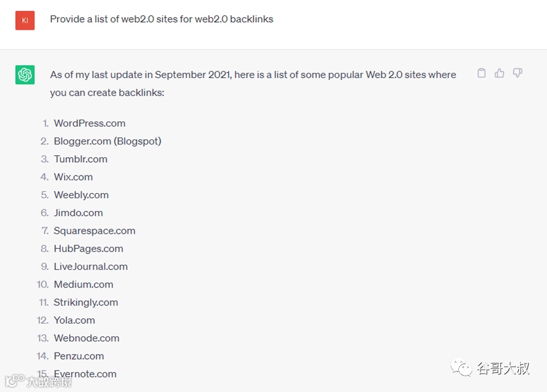
Task: Select WordPress.com in the list
Action: tap(89, 123)
